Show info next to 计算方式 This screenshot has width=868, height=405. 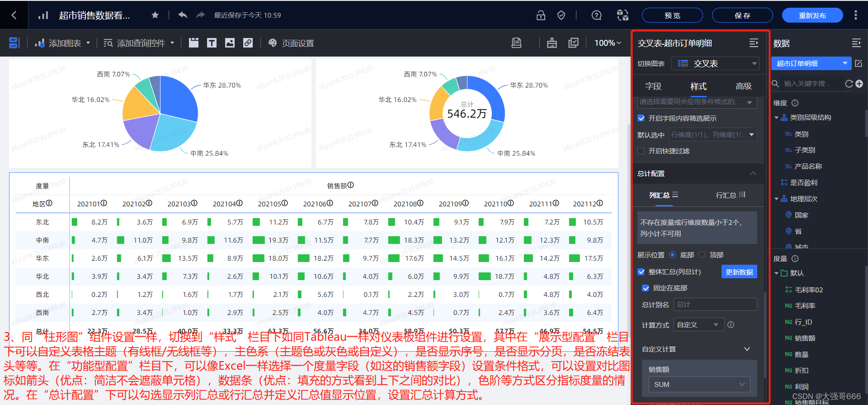tap(731, 324)
